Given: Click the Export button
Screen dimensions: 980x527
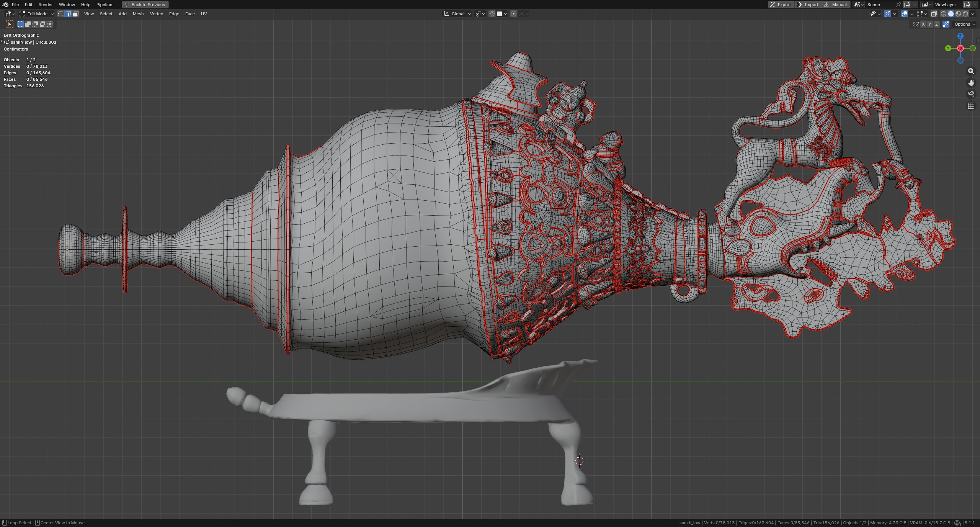Looking at the screenshot, I should click(781, 5).
